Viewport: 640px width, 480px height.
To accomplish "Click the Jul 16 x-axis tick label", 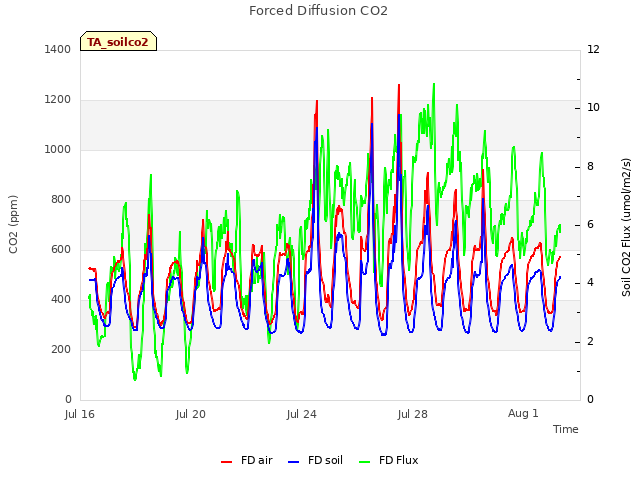I will tap(80, 414).
